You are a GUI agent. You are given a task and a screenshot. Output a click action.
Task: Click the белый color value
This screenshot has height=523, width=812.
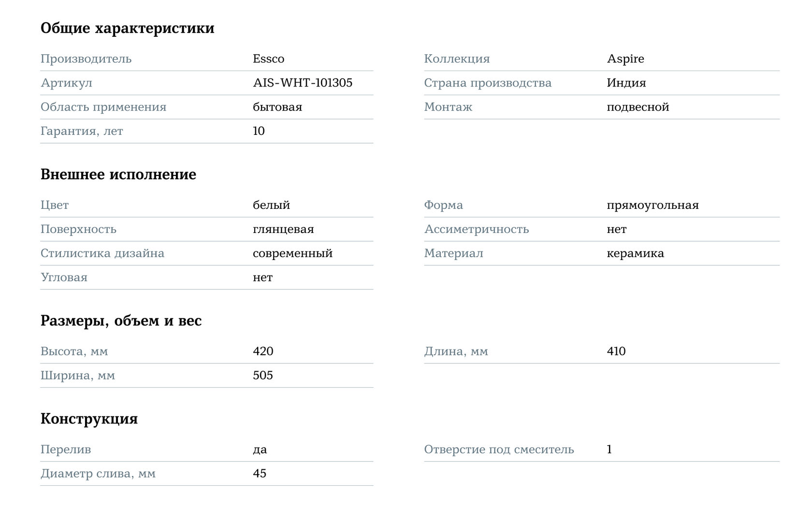tap(271, 205)
